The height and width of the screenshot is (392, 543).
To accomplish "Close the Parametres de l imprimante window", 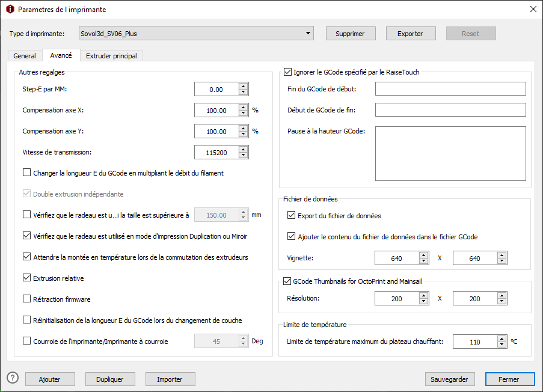I will [533, 10].
